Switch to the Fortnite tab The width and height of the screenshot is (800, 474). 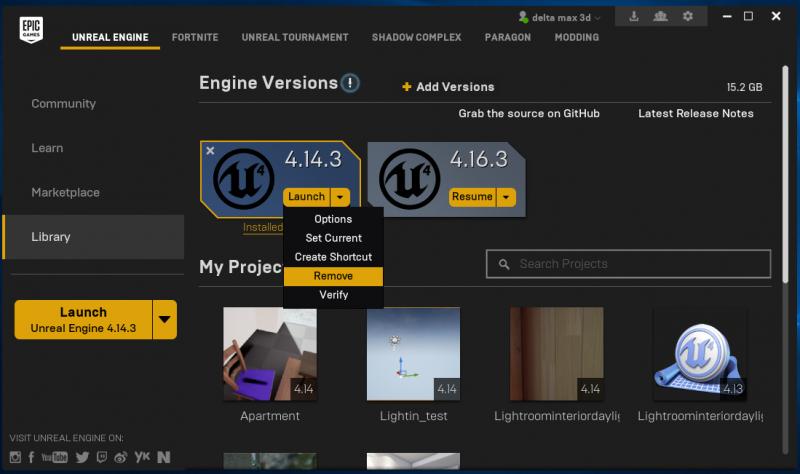pyautogui.click(x=195, y=37)
